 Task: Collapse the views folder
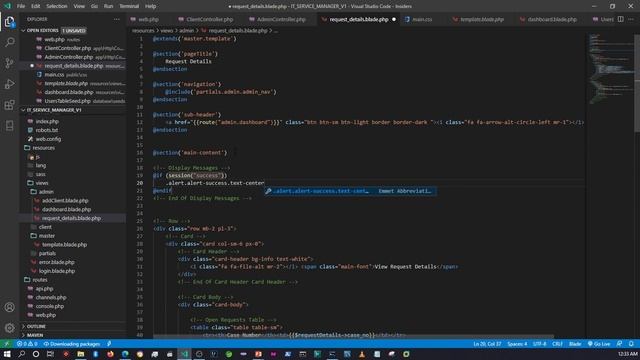pos(42,183)
